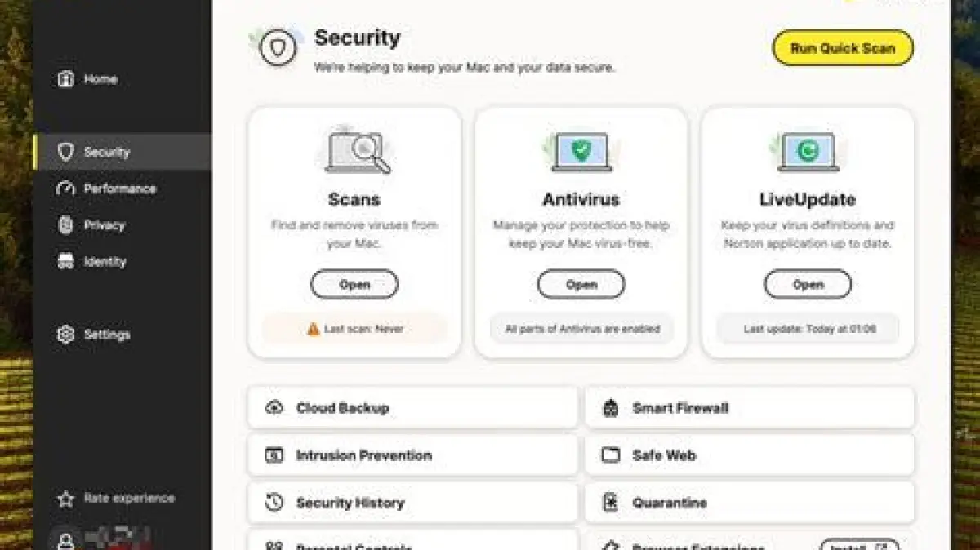
Task: Run Quick Scan now
Action: coord(843,48)
